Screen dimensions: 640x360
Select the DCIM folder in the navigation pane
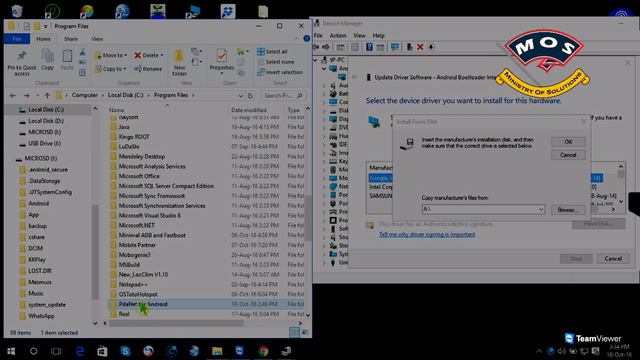pos(35,248)
